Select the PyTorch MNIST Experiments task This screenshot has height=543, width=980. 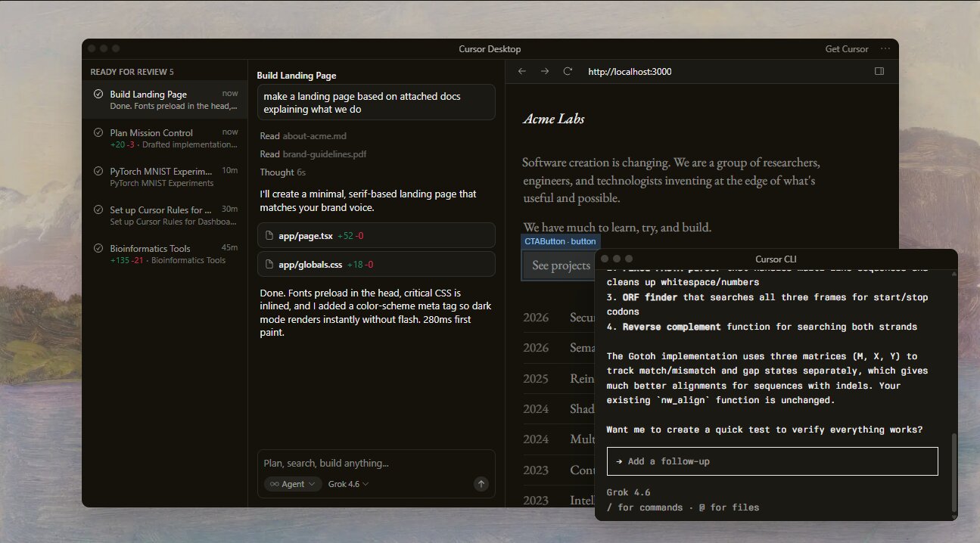(164, 177)
